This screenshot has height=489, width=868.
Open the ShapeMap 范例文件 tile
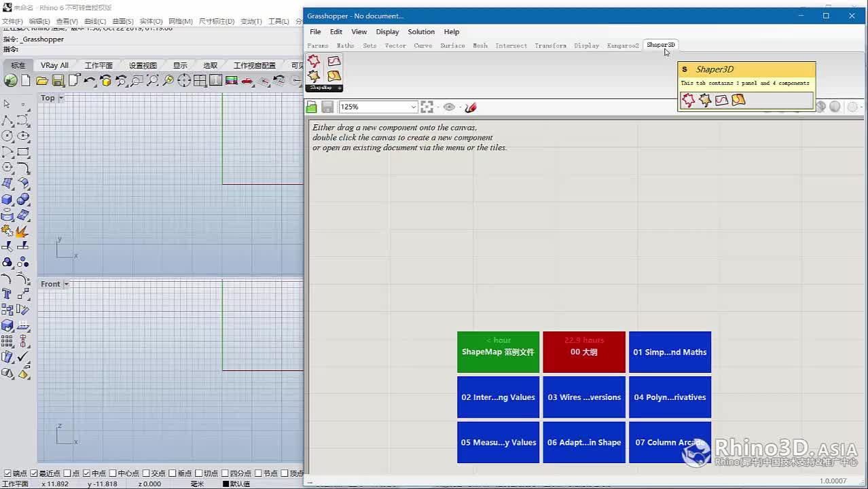499,352
